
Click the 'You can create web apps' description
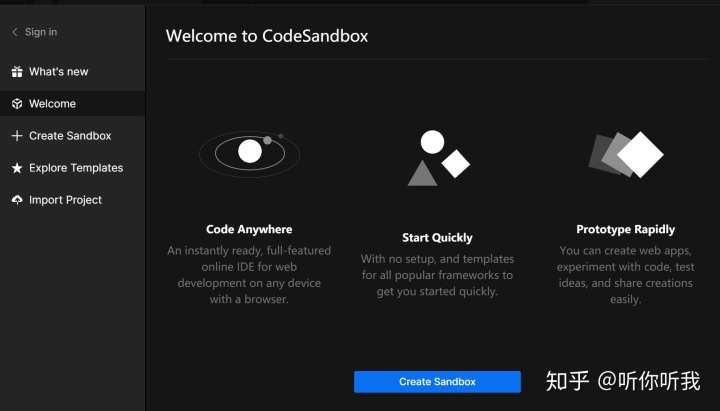[625, 275]
